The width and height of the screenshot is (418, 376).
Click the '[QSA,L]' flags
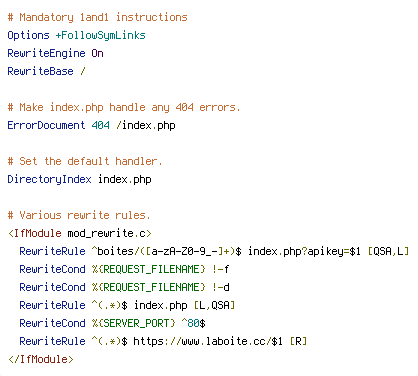tap(388, 251)
